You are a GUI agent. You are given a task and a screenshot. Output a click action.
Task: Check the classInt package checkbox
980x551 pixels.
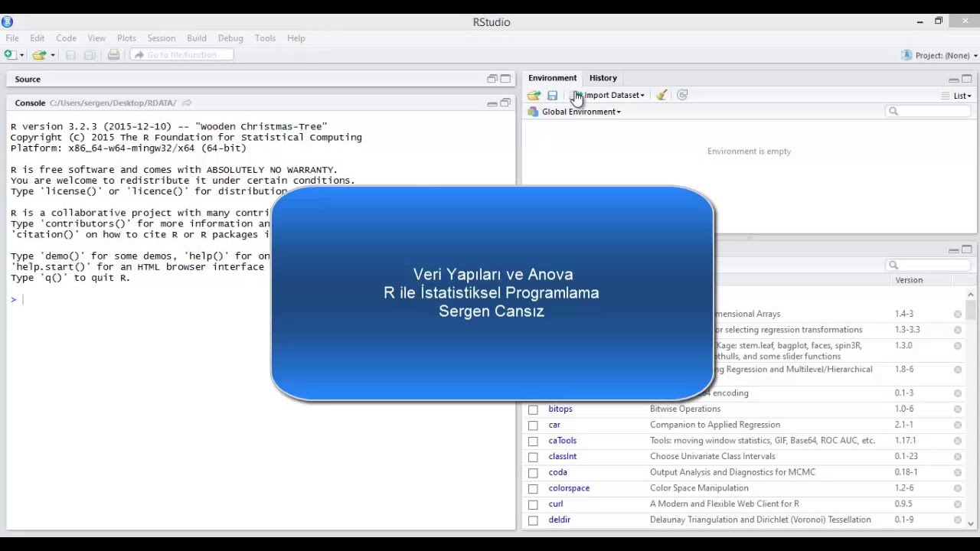(533, 457)
